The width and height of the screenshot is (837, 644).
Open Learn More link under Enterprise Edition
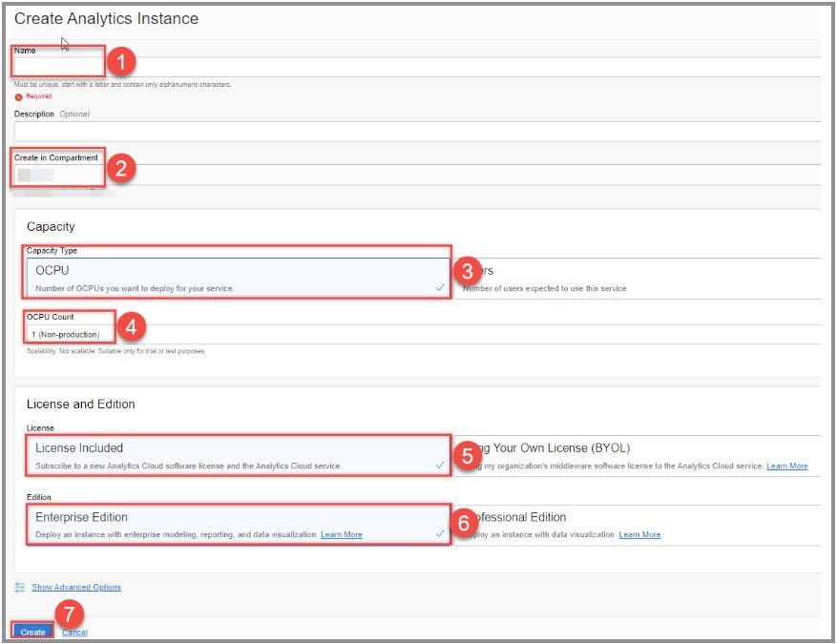click(x=341, y=534)
